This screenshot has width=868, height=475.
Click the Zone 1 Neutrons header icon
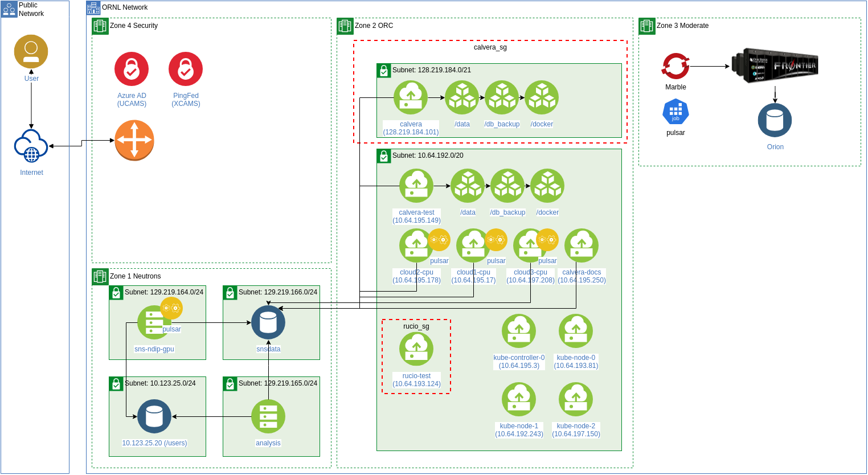point(100,277)
